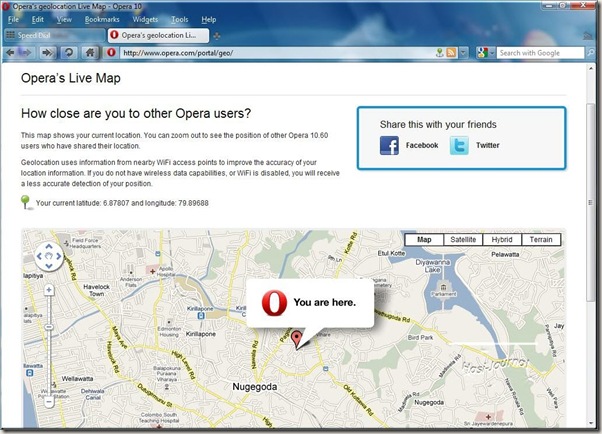The height and width of the screenshot is (434, 602).
Task: Click the Havelock Town map label
Action: (97, 290)
